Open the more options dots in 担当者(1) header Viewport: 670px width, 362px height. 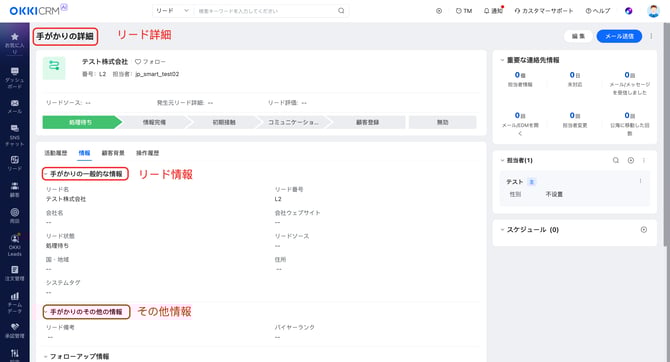[x=644, y=160]
